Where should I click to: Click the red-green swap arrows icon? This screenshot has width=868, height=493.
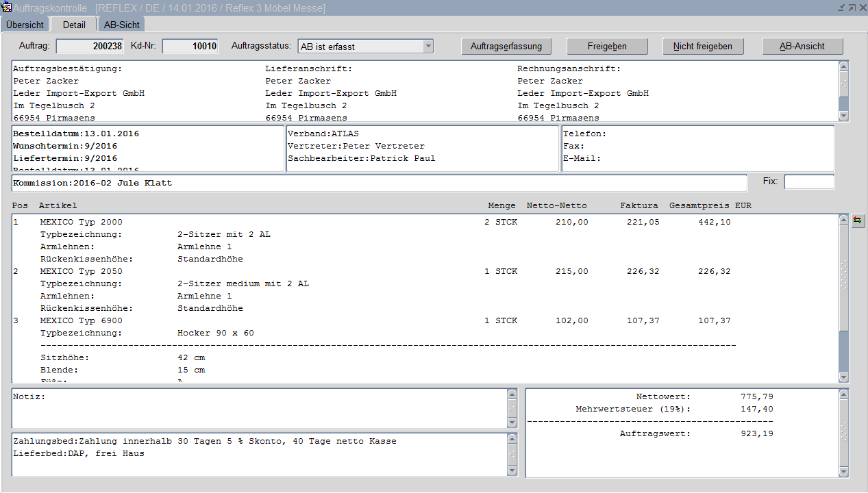857,220
